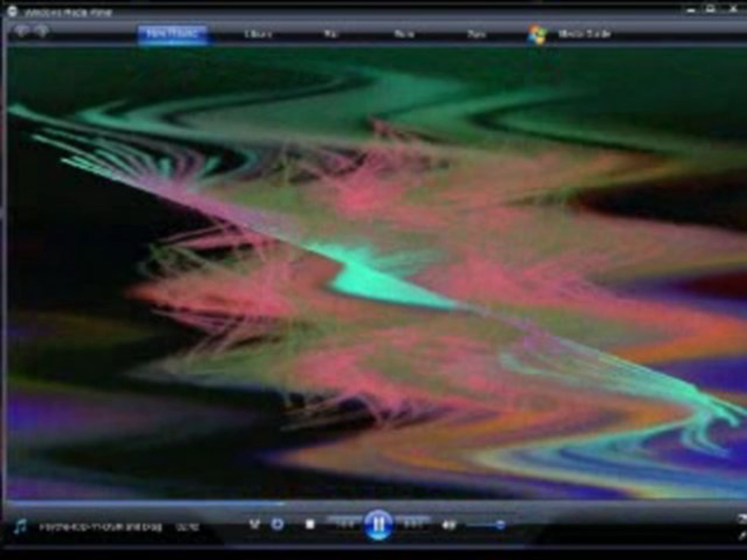Skip to the previous track
This screenshot has width=747, height=560.
click(x=345, y=524)
